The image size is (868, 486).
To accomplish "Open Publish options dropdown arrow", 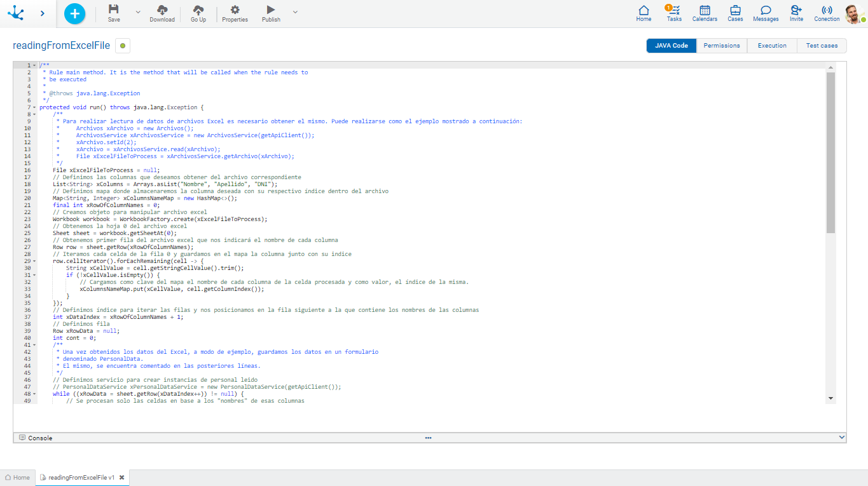I will (x=295, y=12).
